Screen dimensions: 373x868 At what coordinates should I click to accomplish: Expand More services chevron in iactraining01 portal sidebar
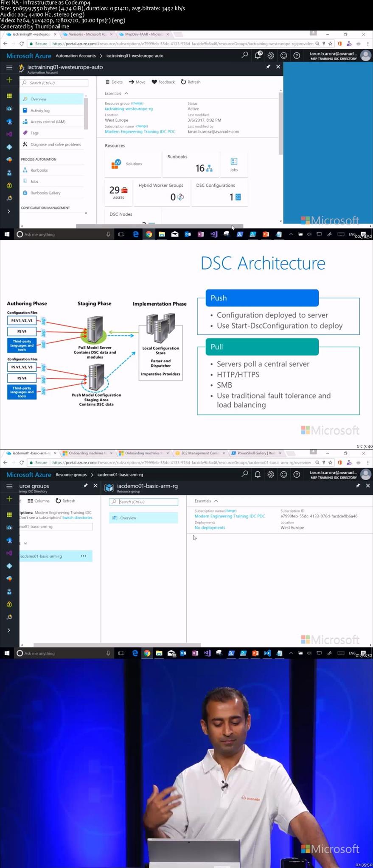[9, 211]
